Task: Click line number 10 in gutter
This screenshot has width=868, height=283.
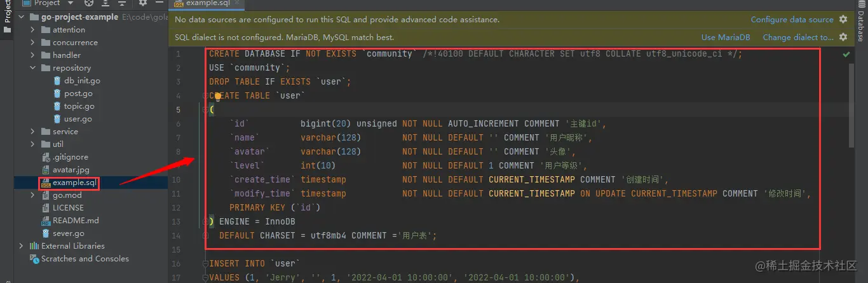Action: [176, 179]
